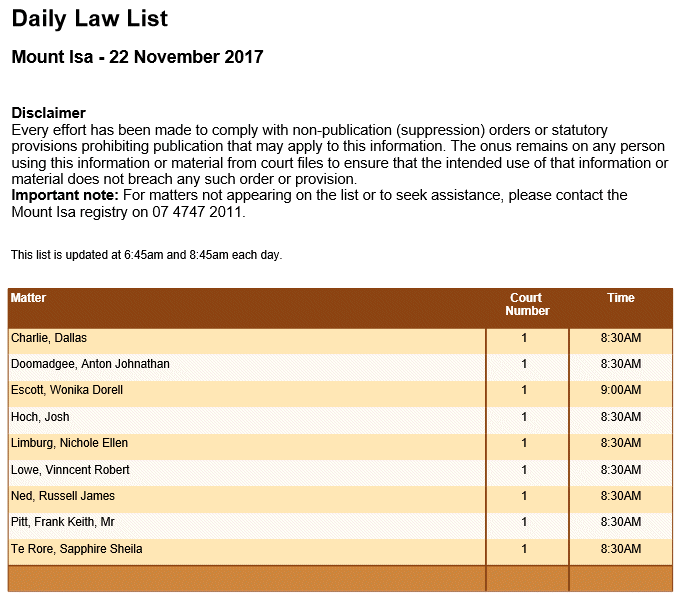The height and width of the screenshot is (594, 678).
Task: Select the Hoch, Josh matter row
Action: 40,417
